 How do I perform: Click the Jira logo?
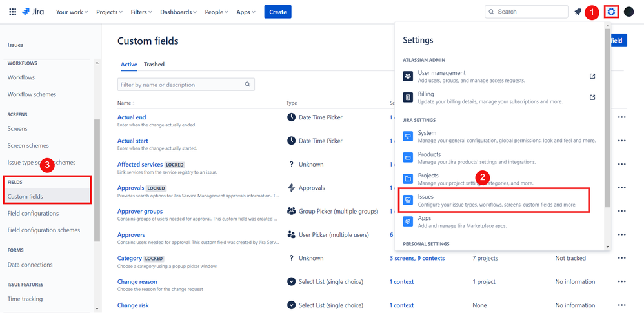tap(34, 12)
